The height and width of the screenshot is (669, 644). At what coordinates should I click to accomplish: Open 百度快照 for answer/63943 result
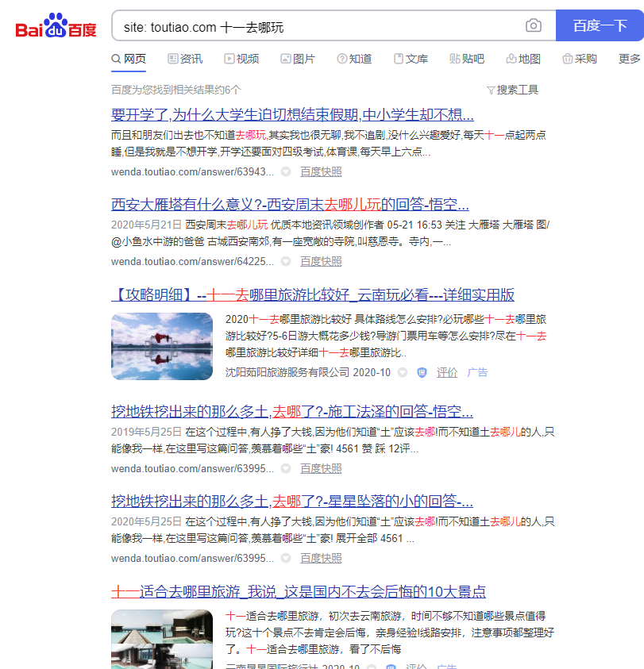click(x=321, y=172)
